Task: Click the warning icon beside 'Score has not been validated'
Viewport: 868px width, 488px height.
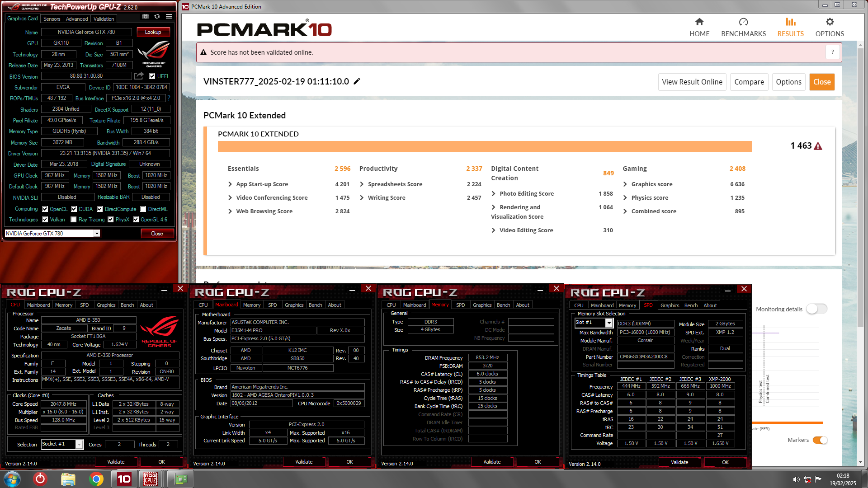Action: [x=203, y=52]
